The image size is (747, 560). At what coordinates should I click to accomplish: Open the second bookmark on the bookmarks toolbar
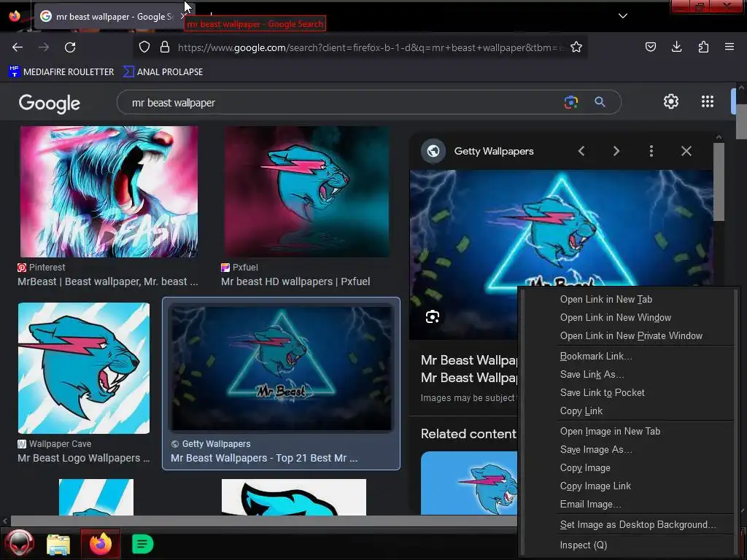pos(163,72)
